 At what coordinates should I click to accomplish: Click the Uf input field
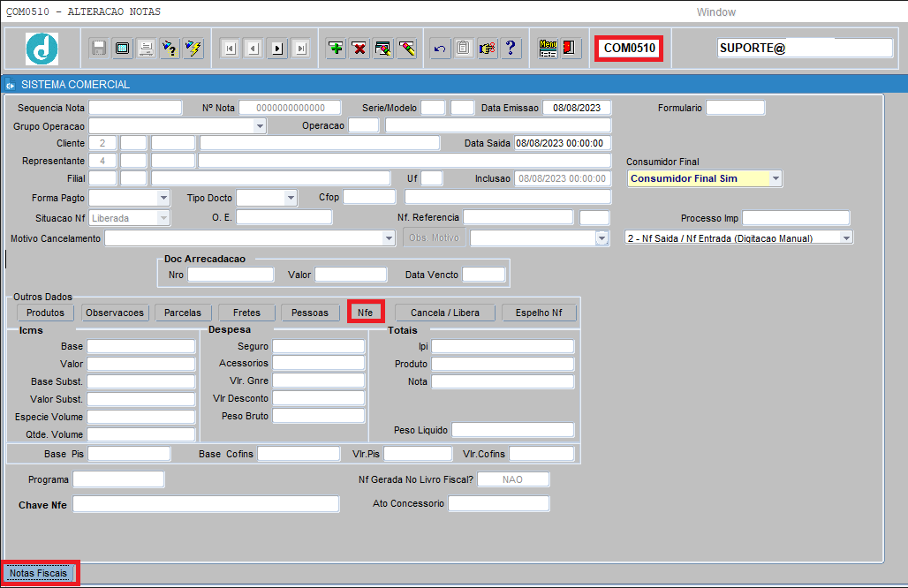pos(432,178)
